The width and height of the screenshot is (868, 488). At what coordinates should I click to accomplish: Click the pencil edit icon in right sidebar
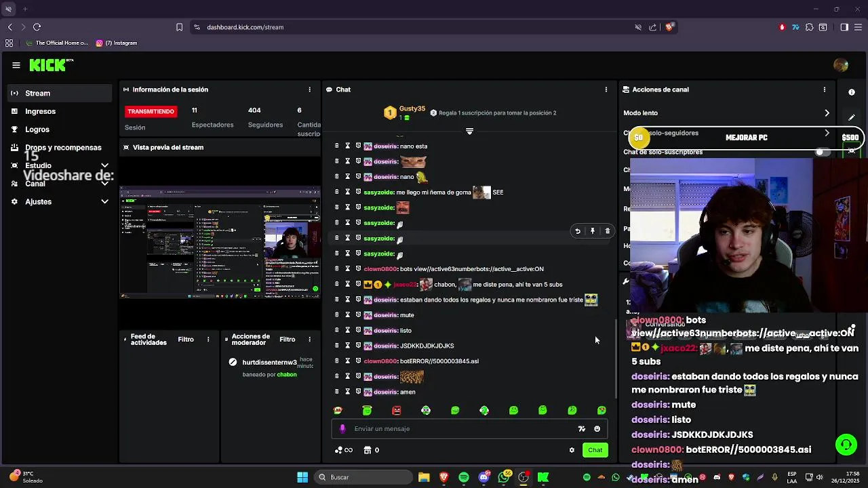[852, 117]
